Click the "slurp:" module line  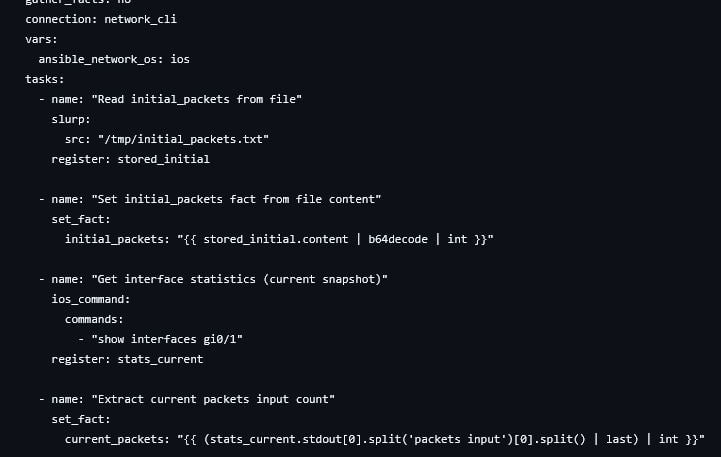pyautogui.click(x=71, y=119)
